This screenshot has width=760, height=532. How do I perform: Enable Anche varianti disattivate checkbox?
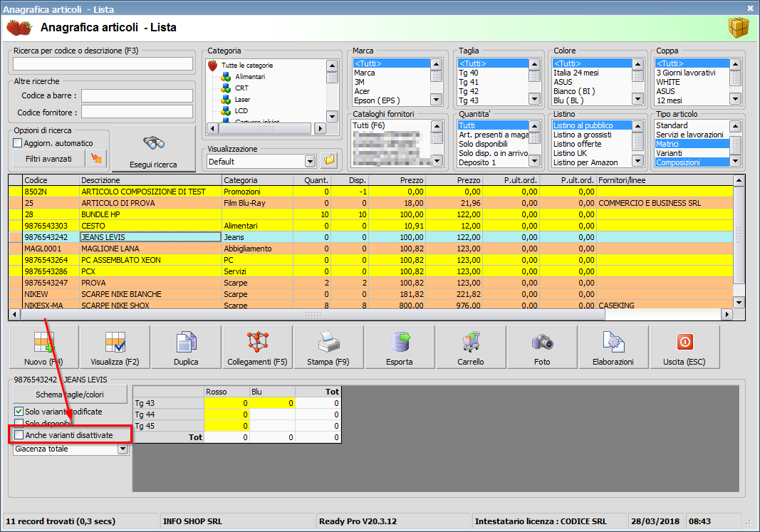[19, 434]
